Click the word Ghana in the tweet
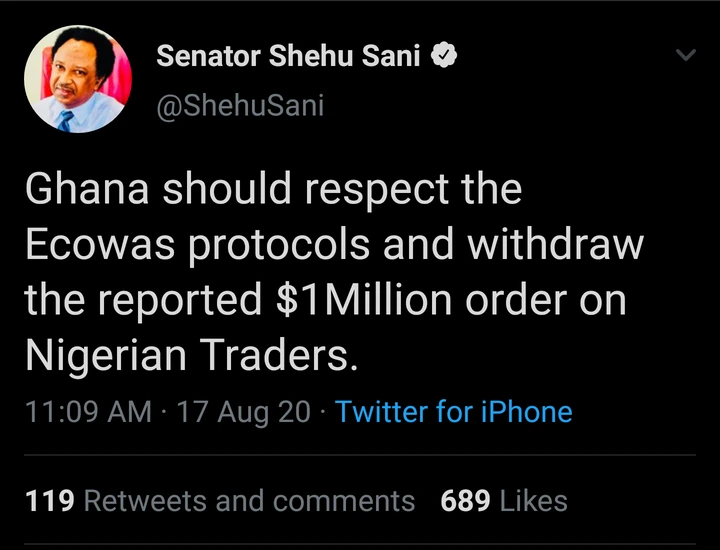The width and height of the screenshot is (720, 550). tap(87, 189)
